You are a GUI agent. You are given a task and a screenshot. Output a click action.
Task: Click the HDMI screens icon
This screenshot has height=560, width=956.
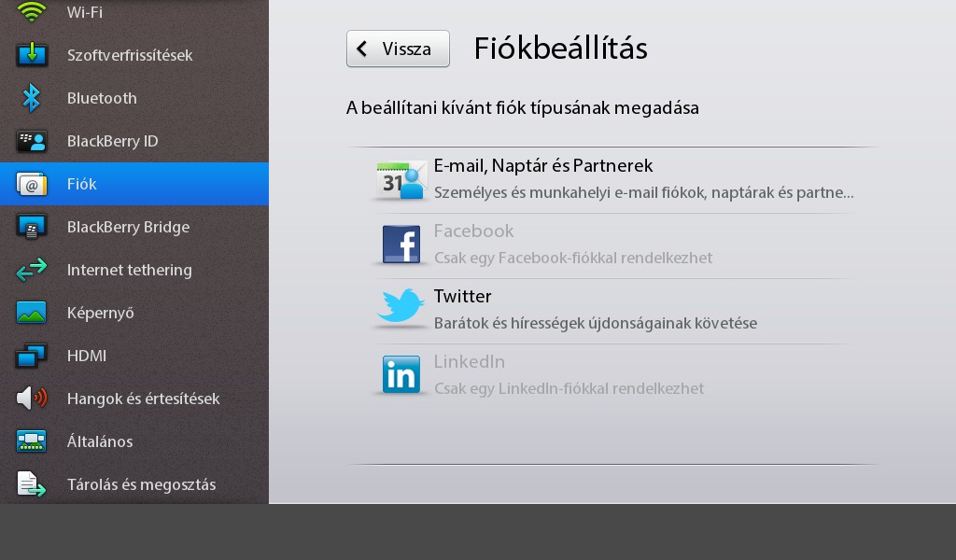pyautogui.click(x=32, y=356)
